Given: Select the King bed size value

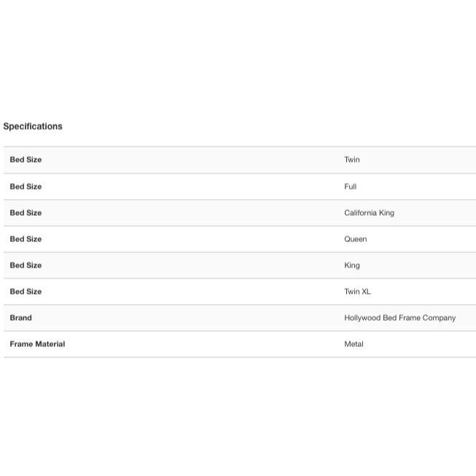Looking at the screenshot, I should [x=352, y=265].
